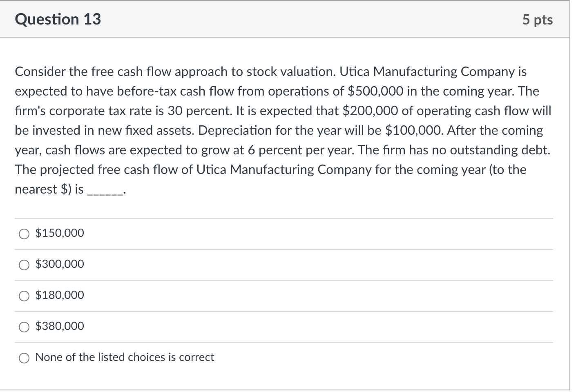This screenshot has height=392, width=576.
Task: Click the '$500,000' figure in the question
Action: click(x=375, y=91)
